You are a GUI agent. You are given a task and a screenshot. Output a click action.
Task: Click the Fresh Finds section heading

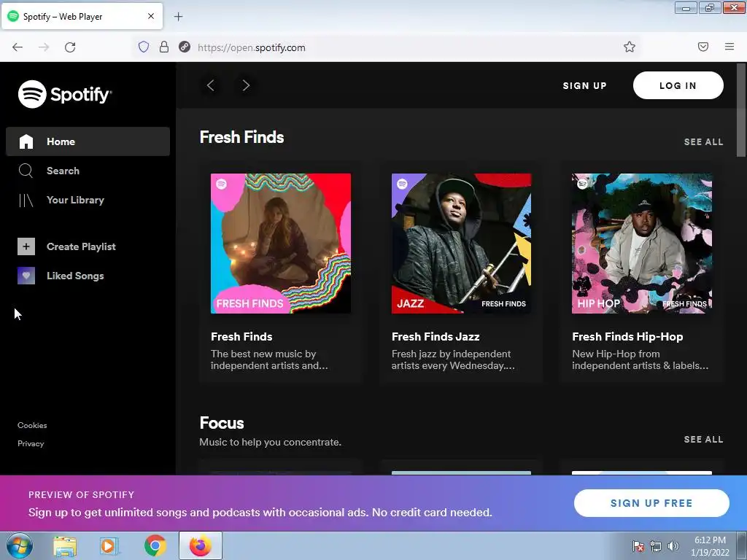241,137
